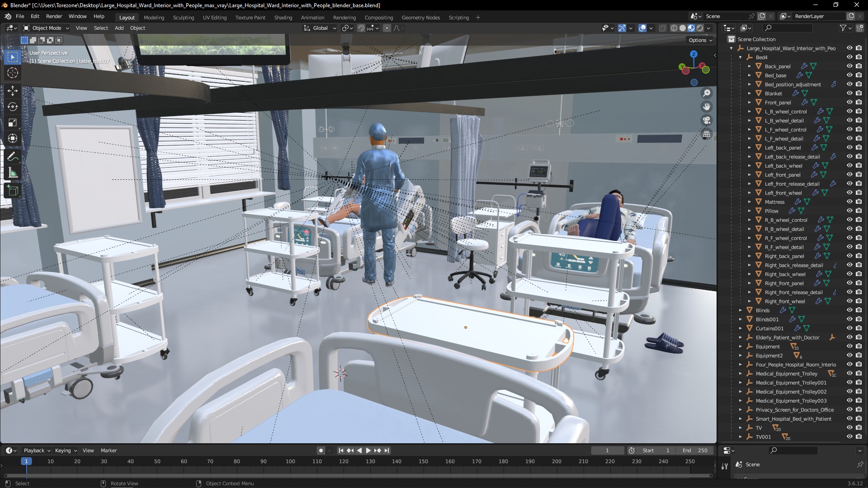Open the Playback dropdown in the timeline

pyautogui.click(x=37, y=450)
